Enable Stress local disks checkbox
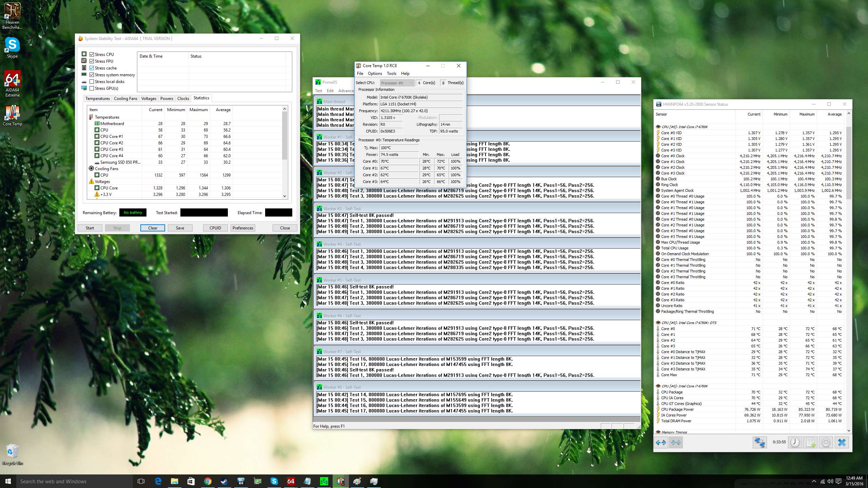The image size is (868, 488). pos(92,81)
